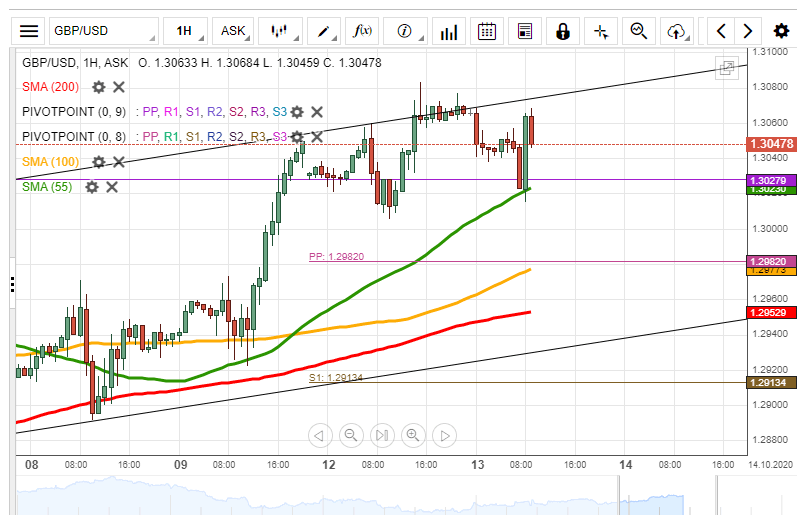
Task: Select the pencil drawing tool
Action: pos(324,31)
